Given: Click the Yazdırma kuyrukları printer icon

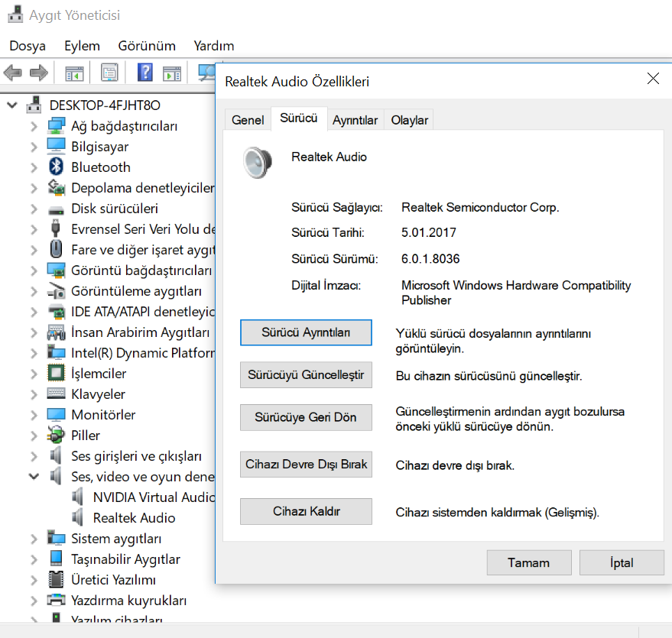Looking at the screenshot, I should point(56,600).
